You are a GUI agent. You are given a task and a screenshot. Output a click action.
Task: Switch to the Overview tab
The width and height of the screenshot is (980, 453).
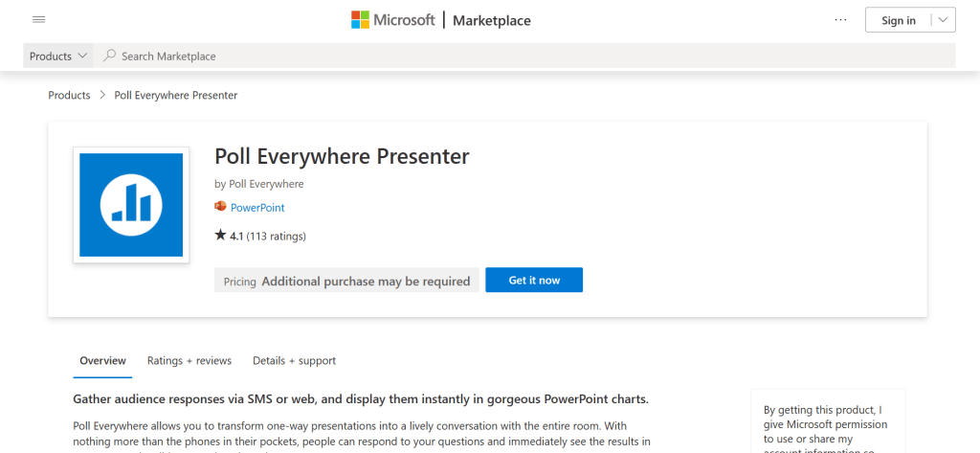coord(102,361)
